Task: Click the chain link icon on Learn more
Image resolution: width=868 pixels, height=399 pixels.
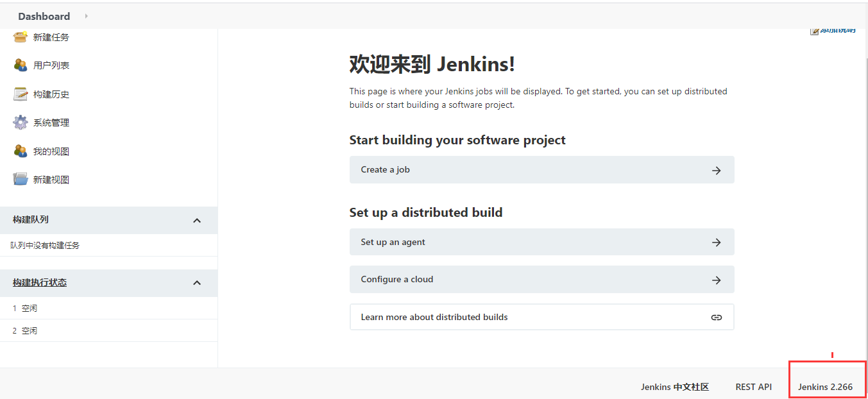Action: (x=717, y=318)
